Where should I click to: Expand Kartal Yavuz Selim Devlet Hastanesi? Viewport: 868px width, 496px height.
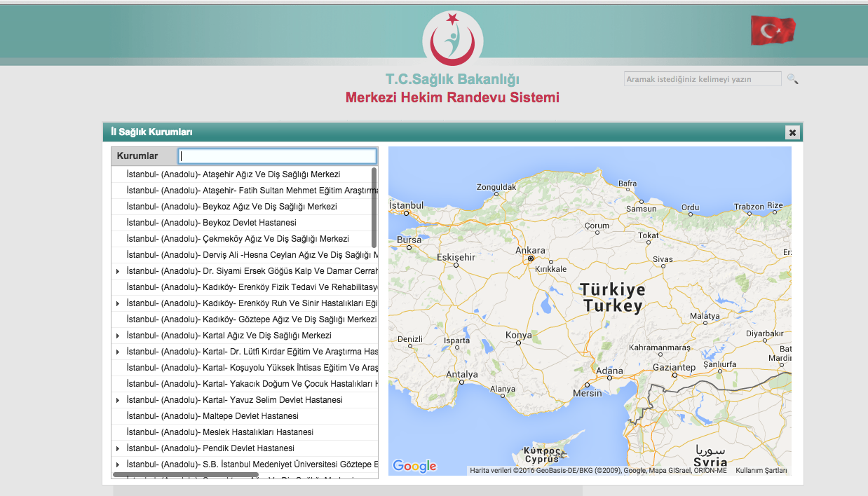(x=118, y=400)
